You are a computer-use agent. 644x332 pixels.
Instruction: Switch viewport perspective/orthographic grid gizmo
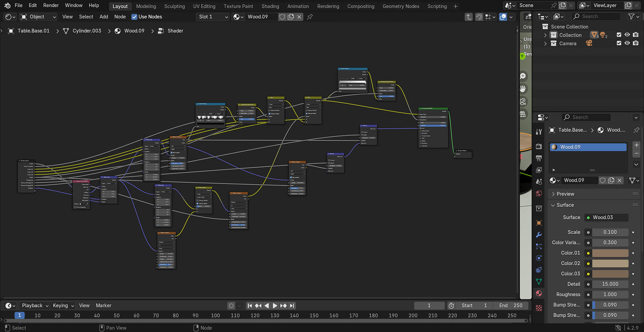[522, 114]
